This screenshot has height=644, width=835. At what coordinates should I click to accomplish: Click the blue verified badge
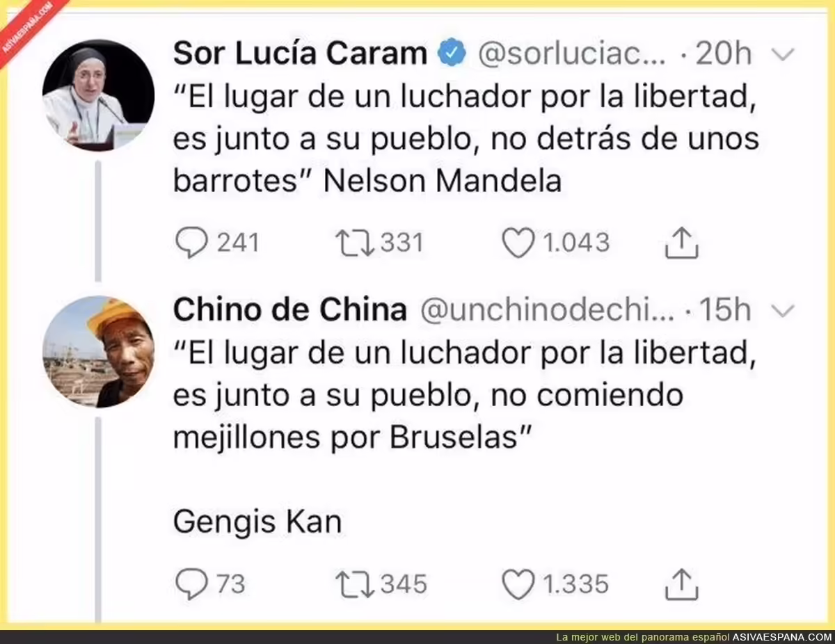pyautogui.click(x=452, y=54)
